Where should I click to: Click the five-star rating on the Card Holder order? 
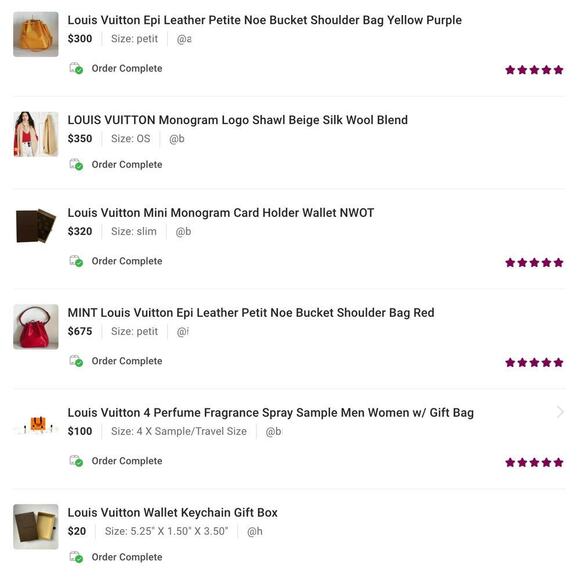click(x=534, y=263)
